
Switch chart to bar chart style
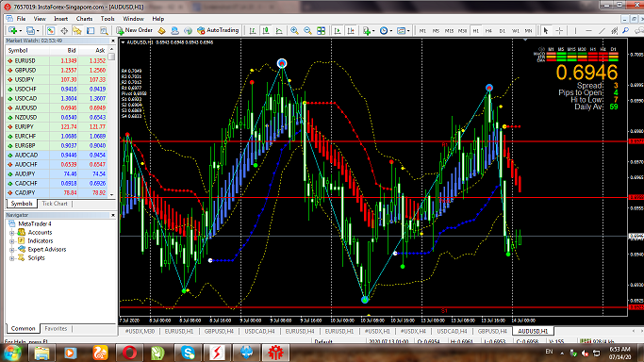coord(253,30)
